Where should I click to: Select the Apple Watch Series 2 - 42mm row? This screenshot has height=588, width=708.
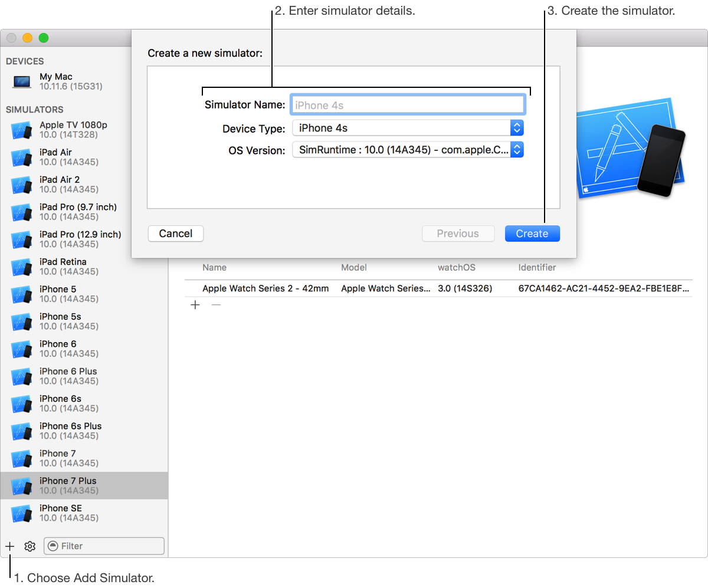[438, 288]
